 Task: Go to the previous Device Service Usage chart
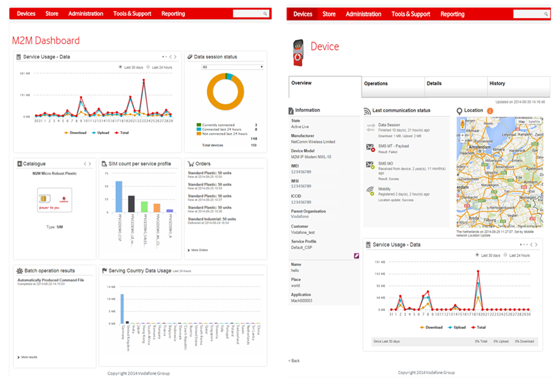pyautogui.click(x=531, y=245)
